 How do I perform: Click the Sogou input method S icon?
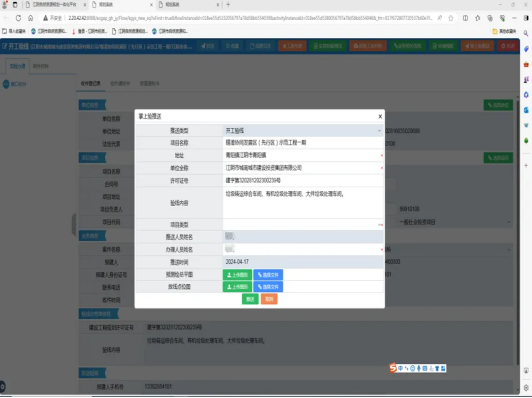[393, 368]
